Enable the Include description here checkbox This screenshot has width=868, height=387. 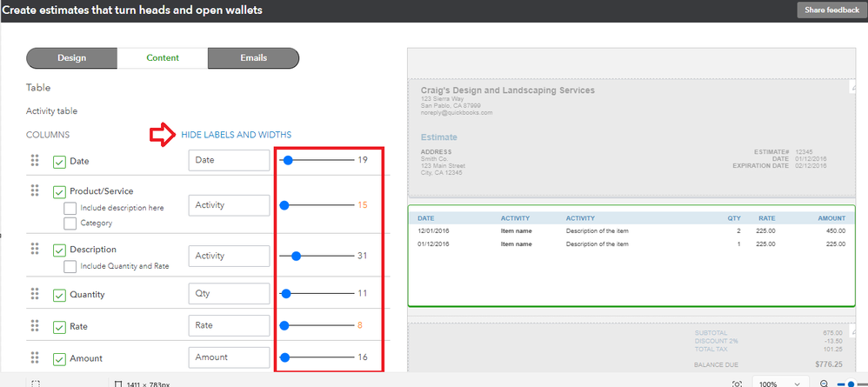70,208
